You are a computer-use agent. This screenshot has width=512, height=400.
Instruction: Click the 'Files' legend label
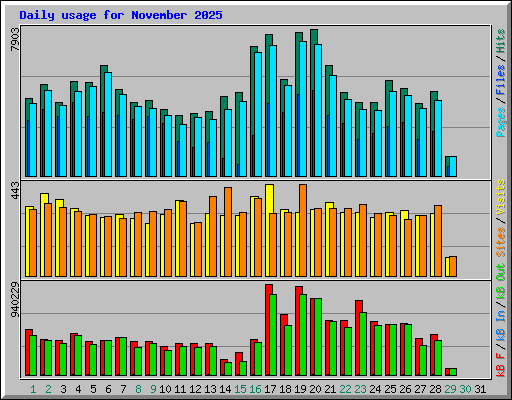tap(500, 80)
